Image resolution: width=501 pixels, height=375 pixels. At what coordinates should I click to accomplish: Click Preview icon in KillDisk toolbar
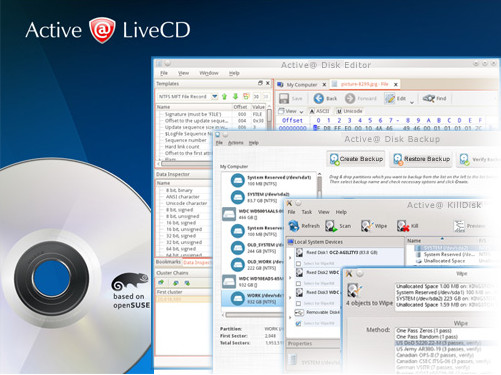pos(459,226)
